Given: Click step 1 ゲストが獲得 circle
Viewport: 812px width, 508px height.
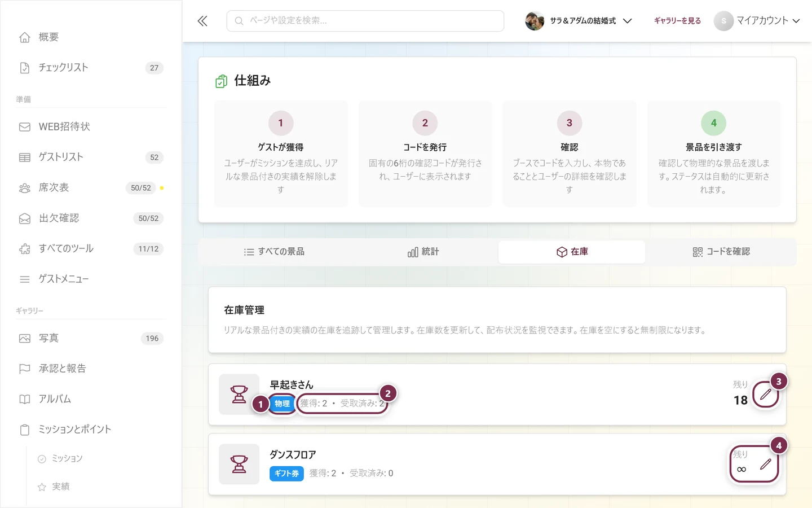Looking at the screenshot, I should click(281, 123).
